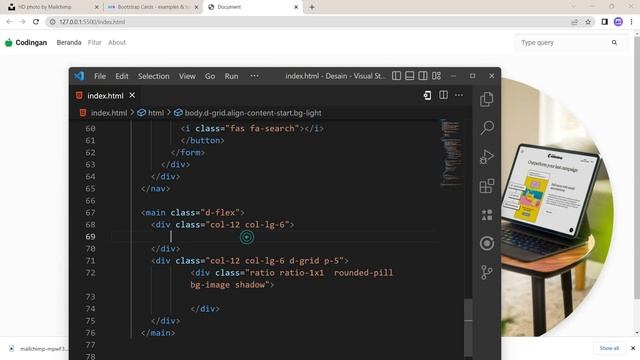Viewport: 640px width, 360px height.
Task: Go forward in the browser
Action: (22, 22)
